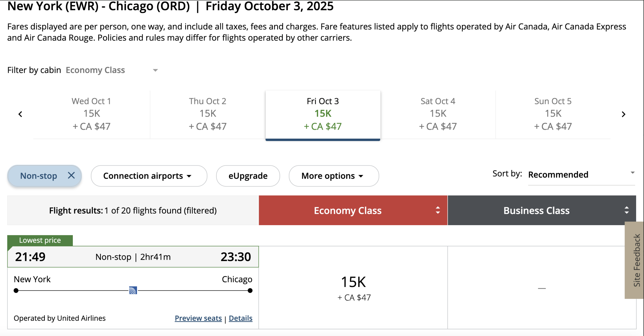Select the Thu Oct 2 date tab
644x336 pixels.
208,114
